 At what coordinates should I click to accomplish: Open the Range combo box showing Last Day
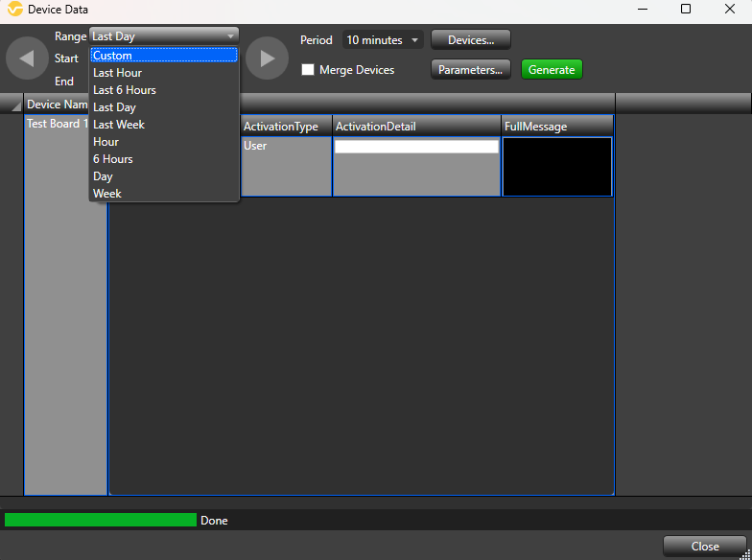point(164,36)
